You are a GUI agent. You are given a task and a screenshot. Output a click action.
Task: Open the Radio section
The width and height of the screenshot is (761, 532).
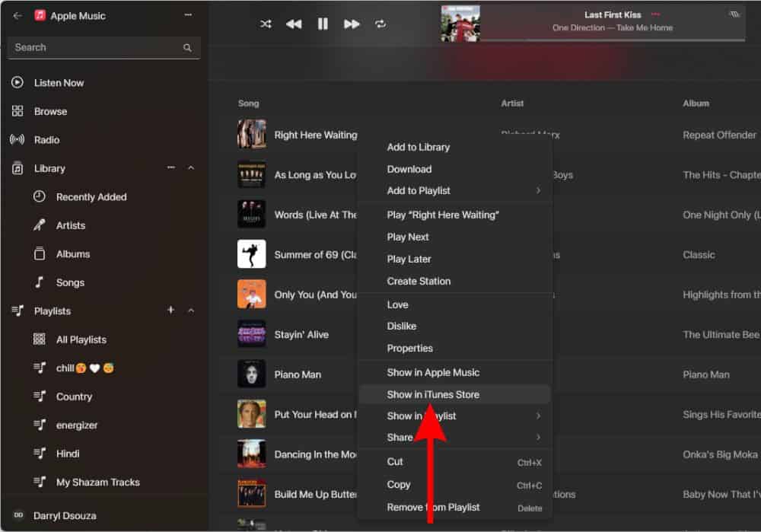[46, 140]
